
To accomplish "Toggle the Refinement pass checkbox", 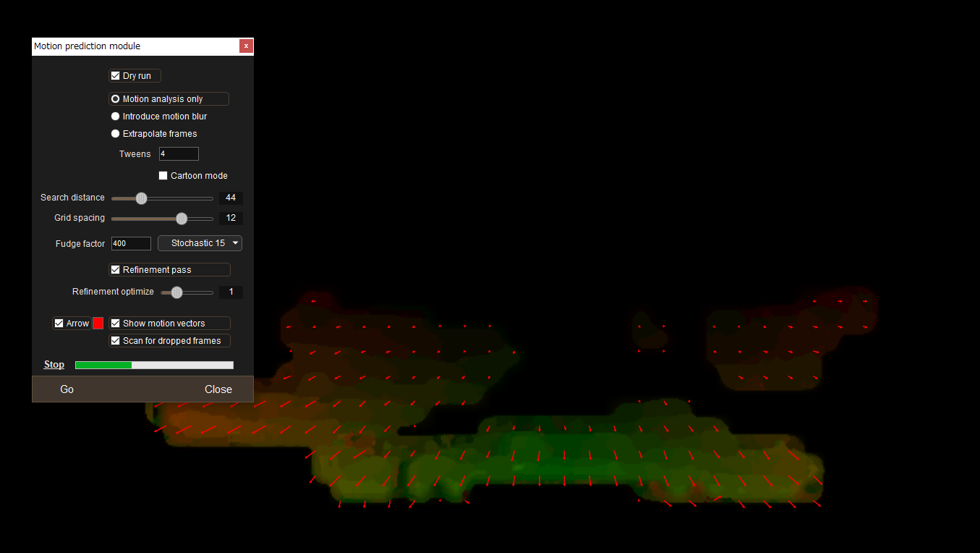I will (x=116, y=270).
